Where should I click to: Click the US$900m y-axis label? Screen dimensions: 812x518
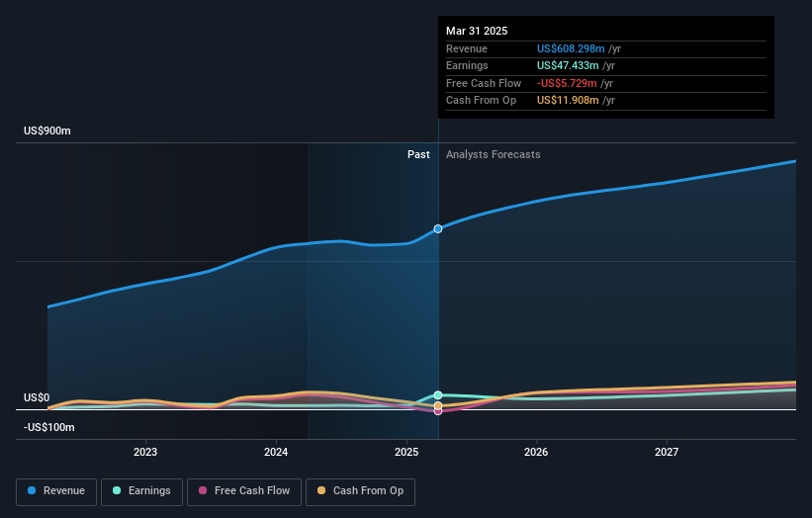click(47, 130)
